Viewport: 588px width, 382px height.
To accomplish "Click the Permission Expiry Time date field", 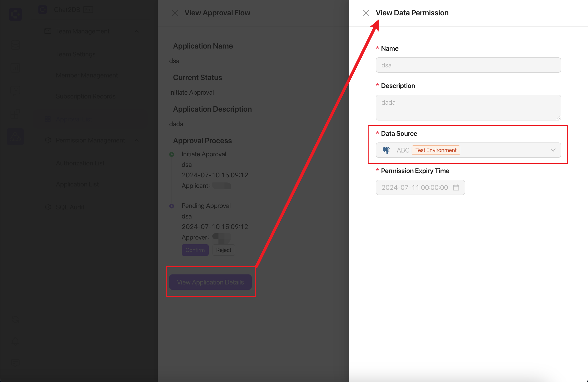I will 420,188.
